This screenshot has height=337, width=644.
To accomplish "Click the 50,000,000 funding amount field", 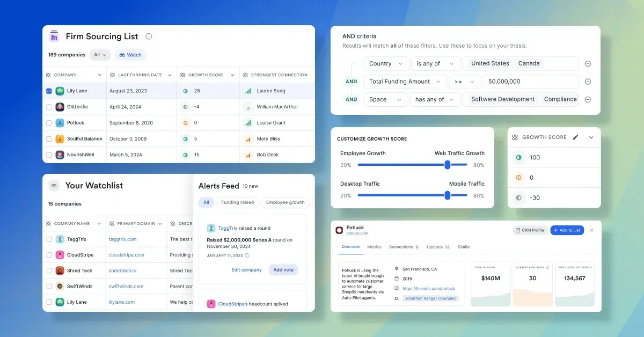I will click(531, 81).
